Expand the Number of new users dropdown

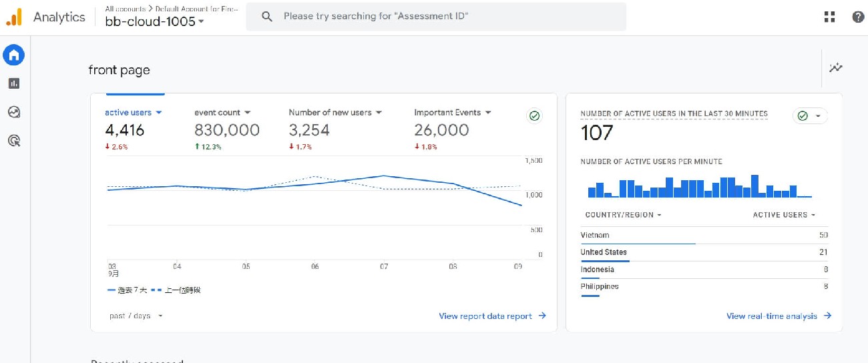(379, 113)
